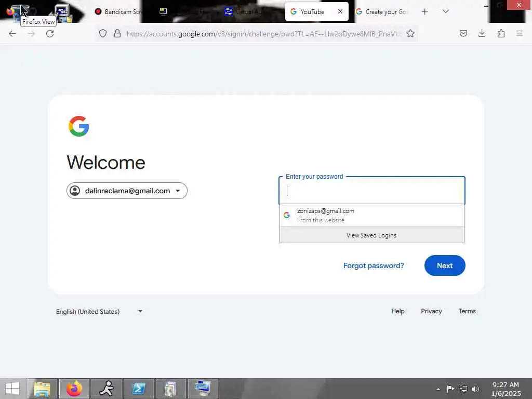Launch PowerShell from the taskbar
532x399 pixels.
pos(138,389)
